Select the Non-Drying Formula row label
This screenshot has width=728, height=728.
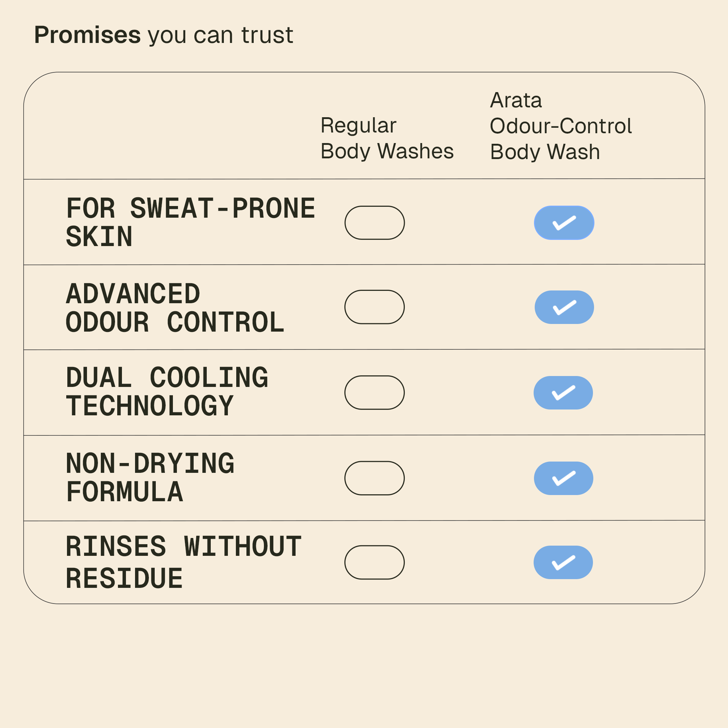(x=150, y=478)
